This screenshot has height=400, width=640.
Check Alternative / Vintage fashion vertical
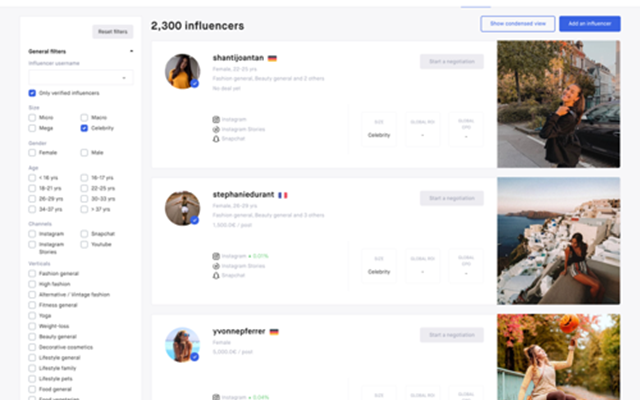(x=32, y=295)
